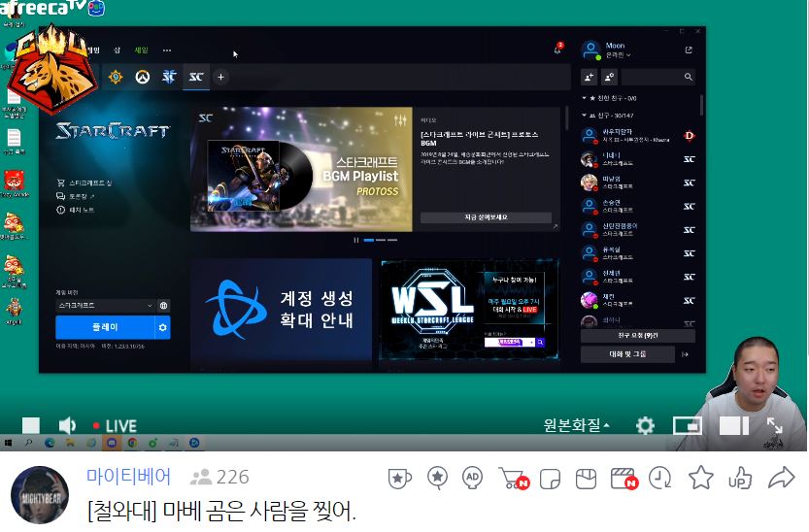
Task: Open the clips clapperboard icon
Action: coord(624,479)
